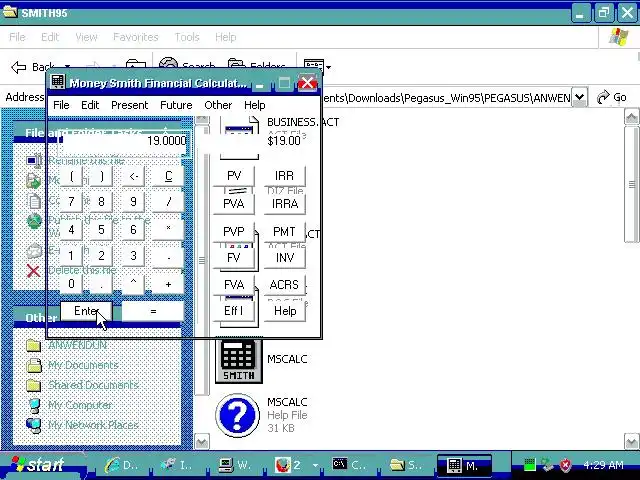Click the close parenthesis key
Viewport: 640px width, 480px height.
(101, 176)
